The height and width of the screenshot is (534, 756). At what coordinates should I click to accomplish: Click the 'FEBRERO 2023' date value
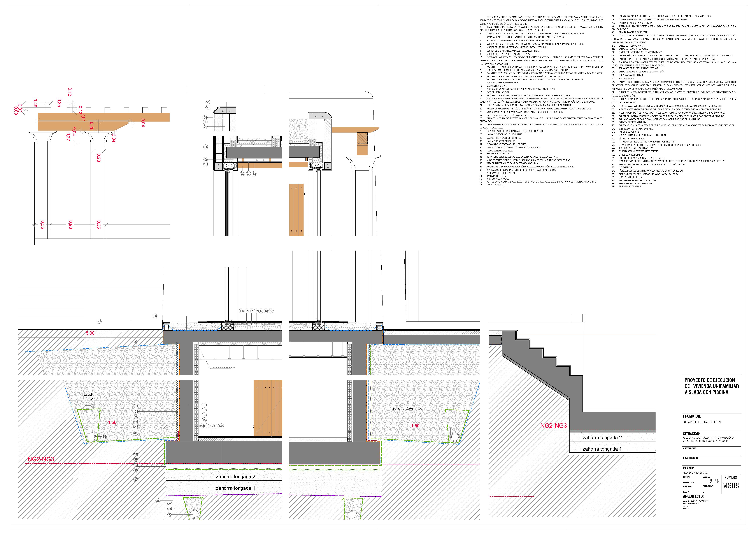[x=689, y=483]
